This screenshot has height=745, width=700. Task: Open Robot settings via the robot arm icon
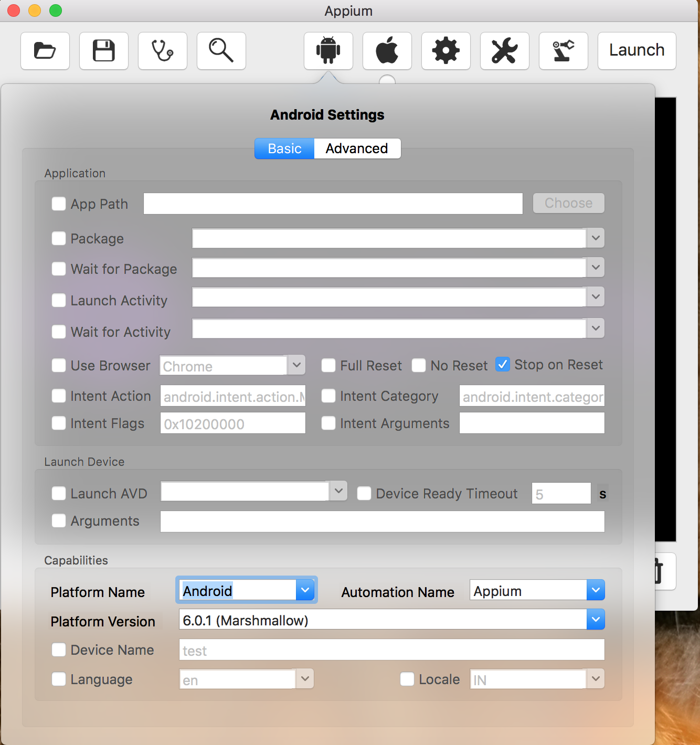coord(564,51)
